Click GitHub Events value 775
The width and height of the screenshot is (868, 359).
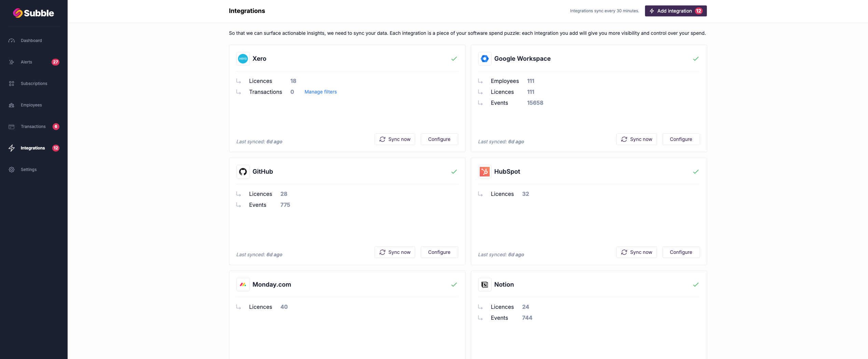tap(285, 205)
